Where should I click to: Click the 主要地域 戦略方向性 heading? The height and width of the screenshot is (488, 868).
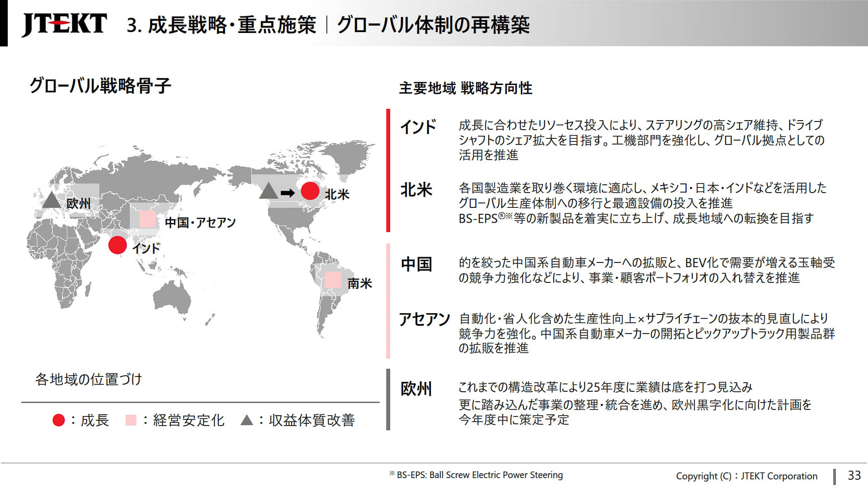[466, 88]
